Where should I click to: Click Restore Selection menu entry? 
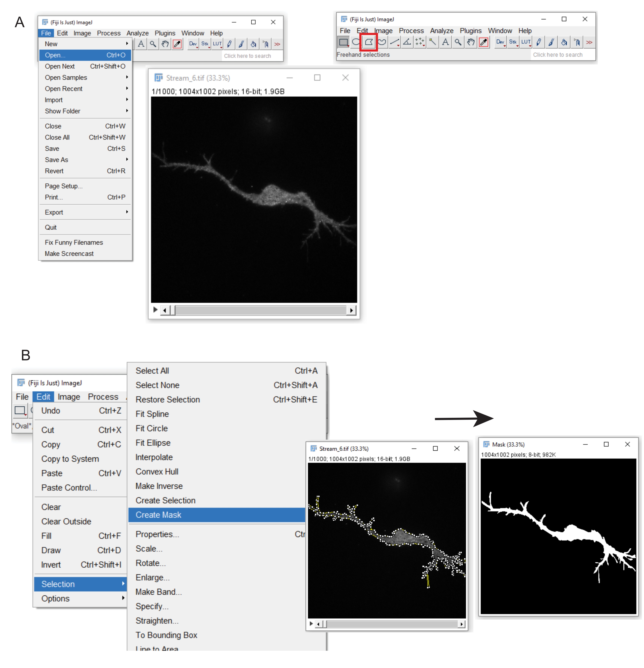(x=167, y=399)
